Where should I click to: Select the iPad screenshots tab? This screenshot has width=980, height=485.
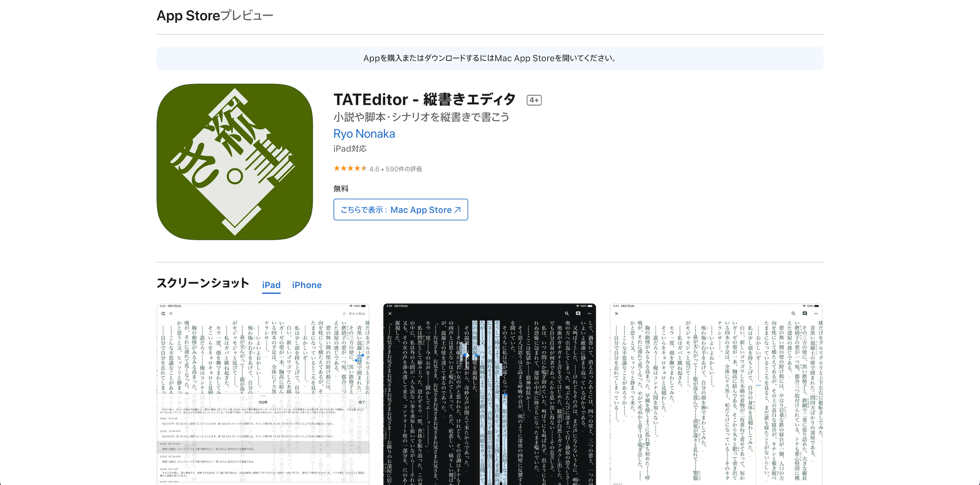point(271,285)
